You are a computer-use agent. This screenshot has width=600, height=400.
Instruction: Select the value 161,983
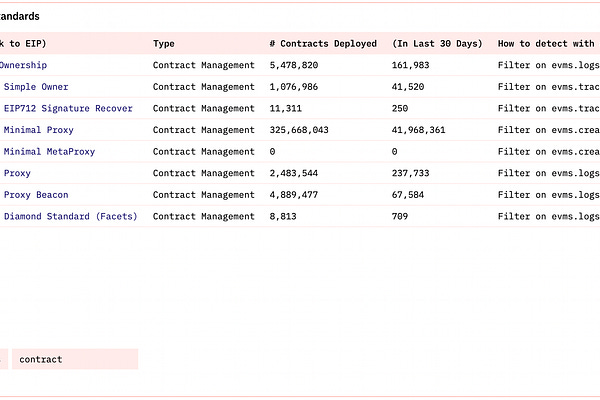pos(411,65)
